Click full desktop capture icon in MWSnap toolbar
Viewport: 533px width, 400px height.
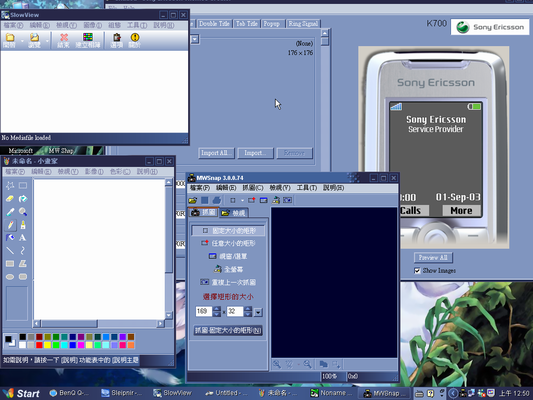[x=276, y=200]
